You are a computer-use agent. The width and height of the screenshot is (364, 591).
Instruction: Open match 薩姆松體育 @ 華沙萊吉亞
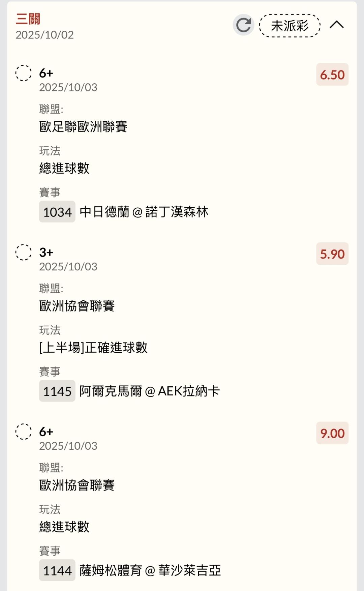[150, 571]
